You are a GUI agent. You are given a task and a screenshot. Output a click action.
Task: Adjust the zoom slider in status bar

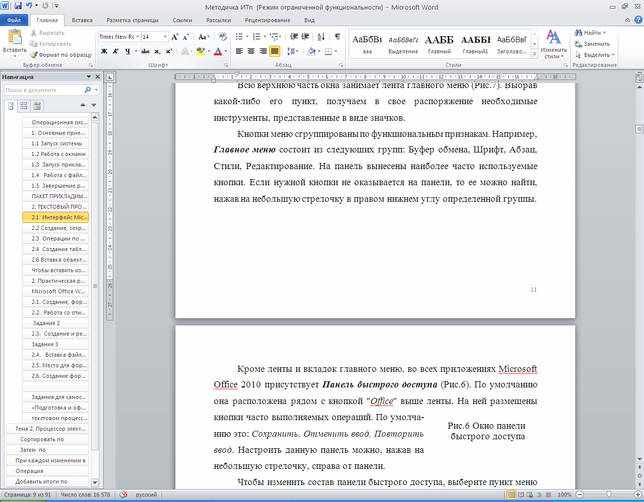[x=609, y=495]
